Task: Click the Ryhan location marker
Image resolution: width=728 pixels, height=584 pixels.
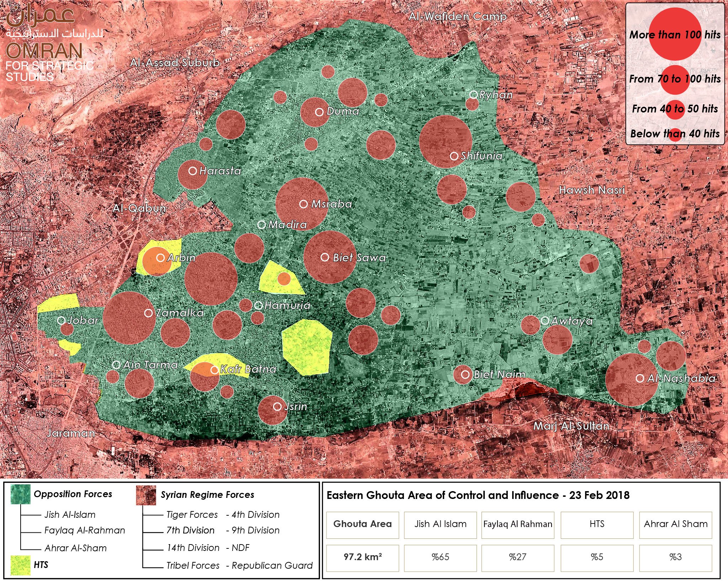Action: point(473,94)
